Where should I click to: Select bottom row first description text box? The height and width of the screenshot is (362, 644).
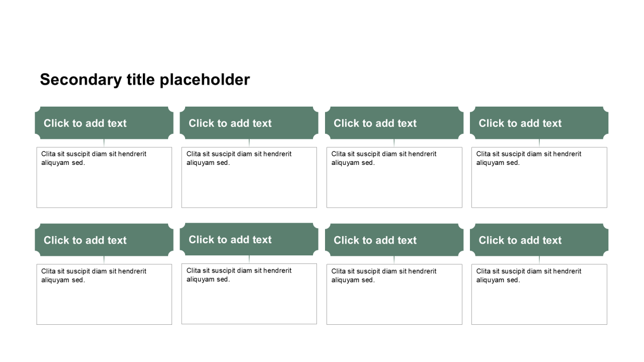click(104, 294)
